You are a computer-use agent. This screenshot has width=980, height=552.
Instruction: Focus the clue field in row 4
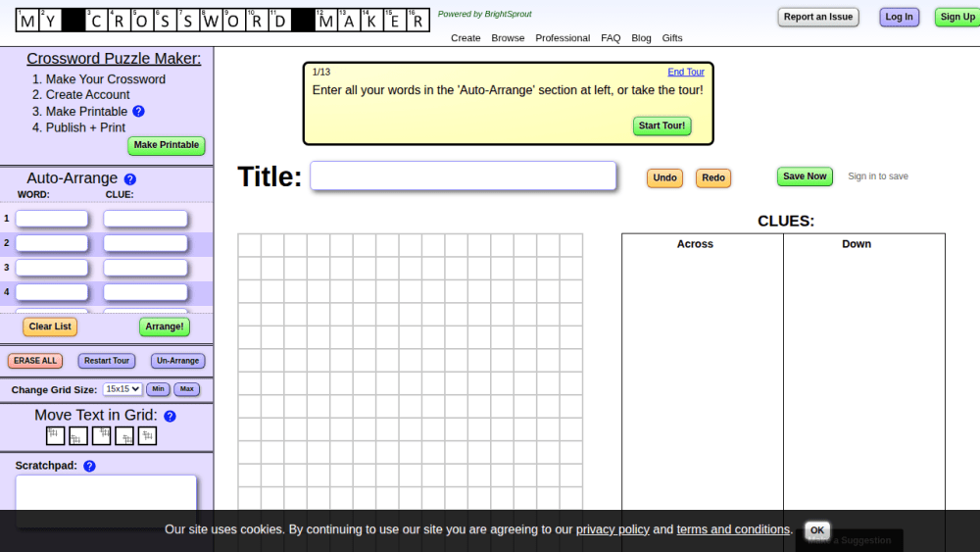pyautogui.click(x=146, y=292)
